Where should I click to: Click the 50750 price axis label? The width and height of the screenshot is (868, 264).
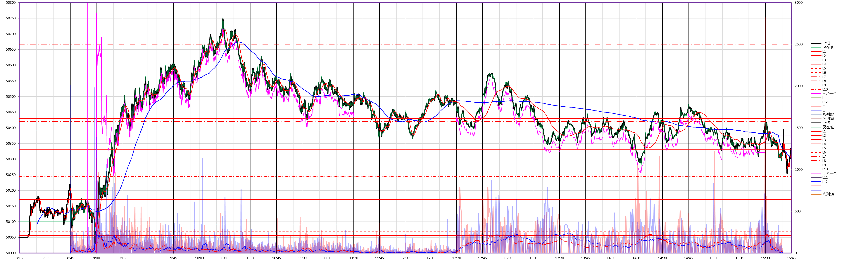click(11, 19)
